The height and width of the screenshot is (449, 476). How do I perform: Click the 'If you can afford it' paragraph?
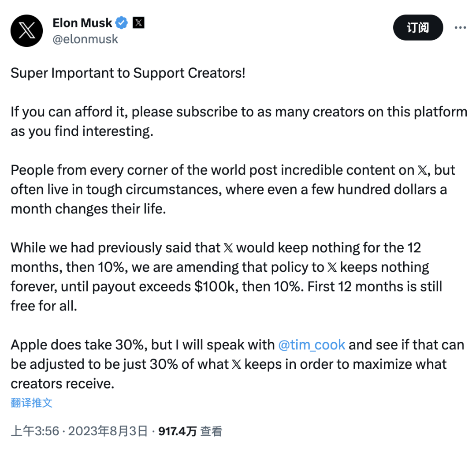click(239, 122)
